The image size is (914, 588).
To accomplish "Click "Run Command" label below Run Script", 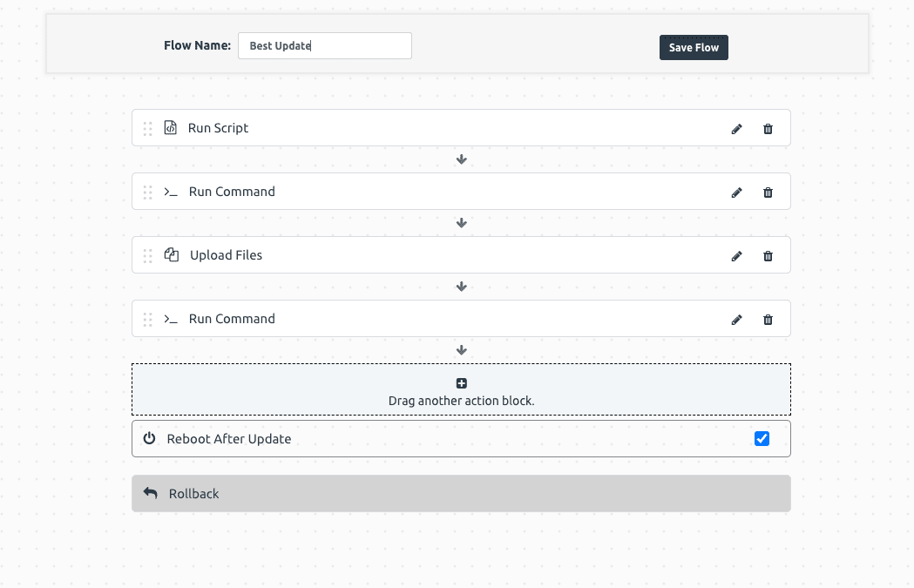I will 232,192.
